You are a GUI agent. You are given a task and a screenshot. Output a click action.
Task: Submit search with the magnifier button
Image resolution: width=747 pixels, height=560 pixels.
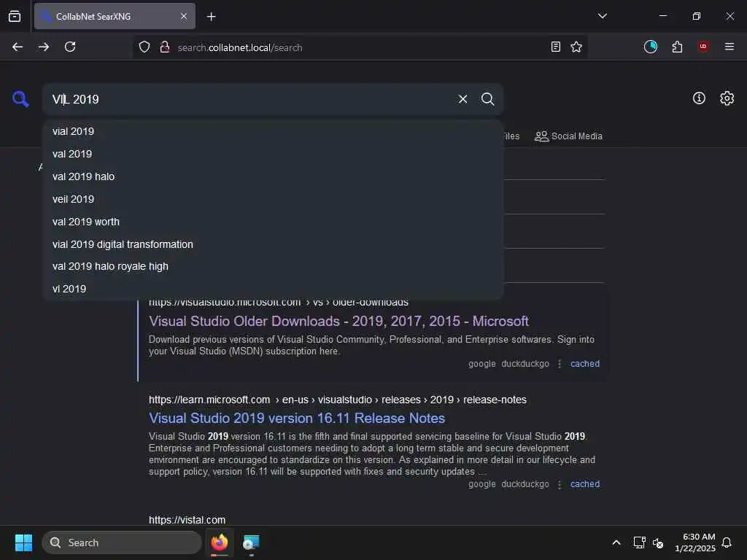(487, 99)
